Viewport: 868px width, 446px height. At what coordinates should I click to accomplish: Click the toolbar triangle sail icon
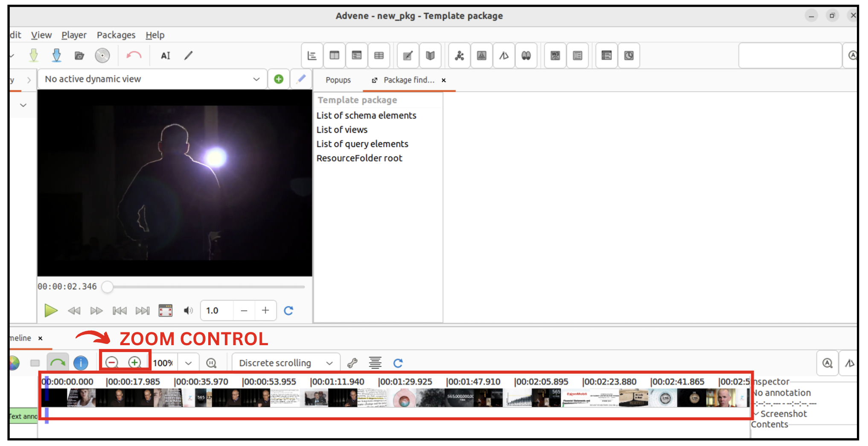(504, 56)
